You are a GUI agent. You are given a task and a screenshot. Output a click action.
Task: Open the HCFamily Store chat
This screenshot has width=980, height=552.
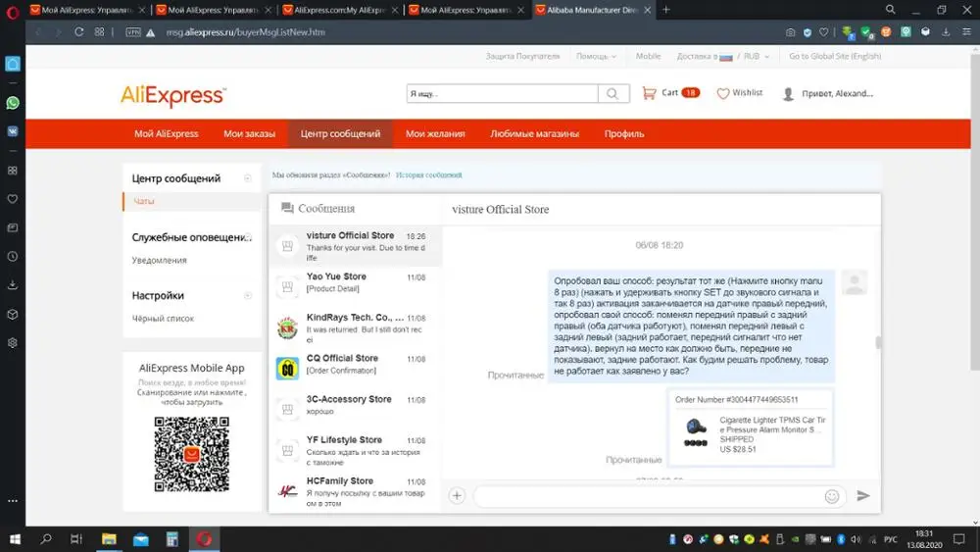pyautogui.click(x=355, y=491)
